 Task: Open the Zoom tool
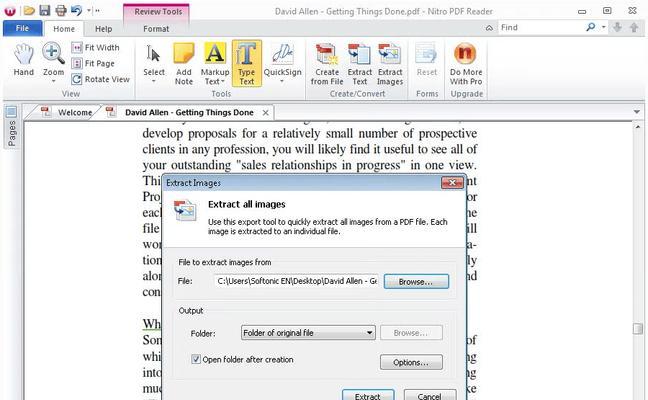pyautogui.click(x=53, y=60)
